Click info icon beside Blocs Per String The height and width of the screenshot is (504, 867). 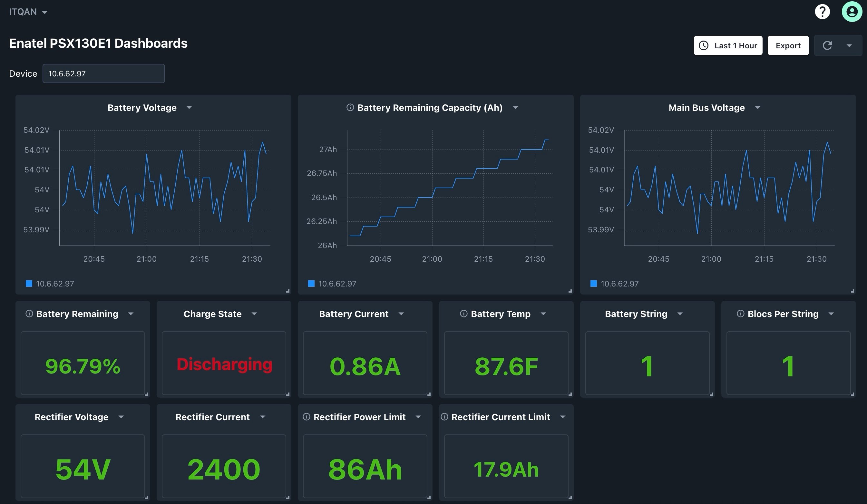pos(740,314)
